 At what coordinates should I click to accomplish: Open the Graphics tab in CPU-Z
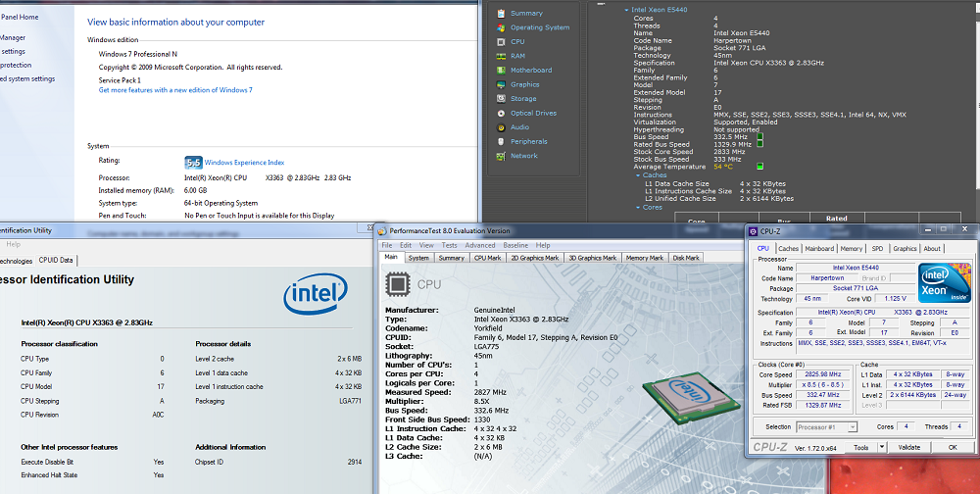point(905,249)
